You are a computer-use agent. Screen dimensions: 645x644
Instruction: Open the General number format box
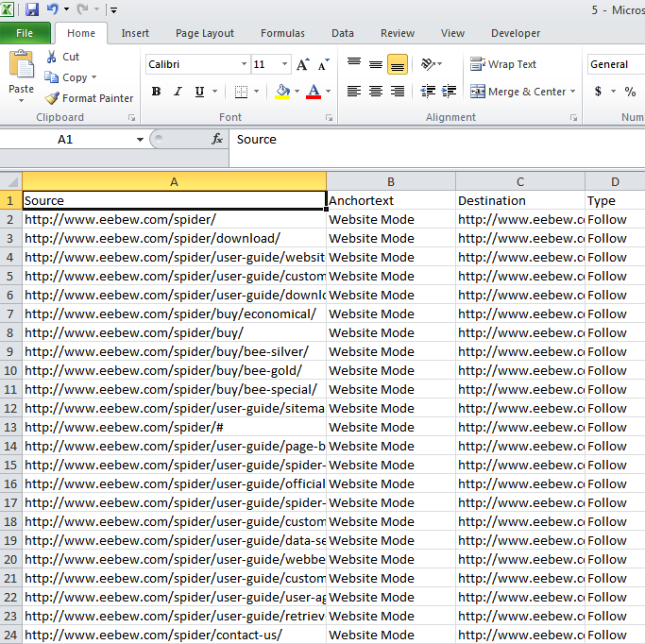pyautogui.click(x=616, y=64)
